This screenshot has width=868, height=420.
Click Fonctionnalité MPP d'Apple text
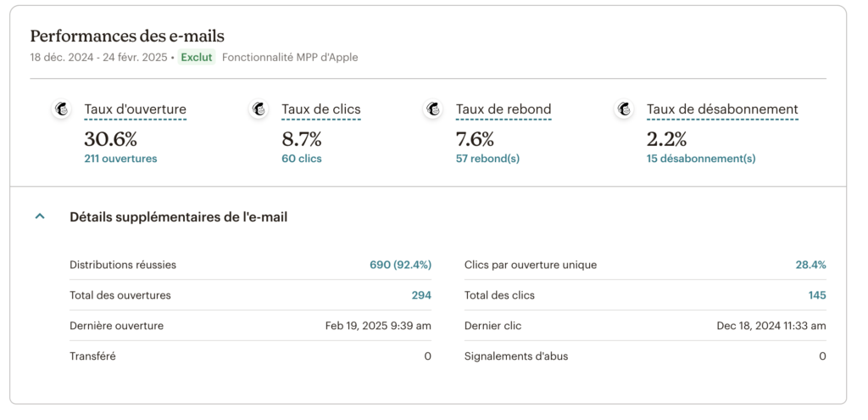[290, 58]
